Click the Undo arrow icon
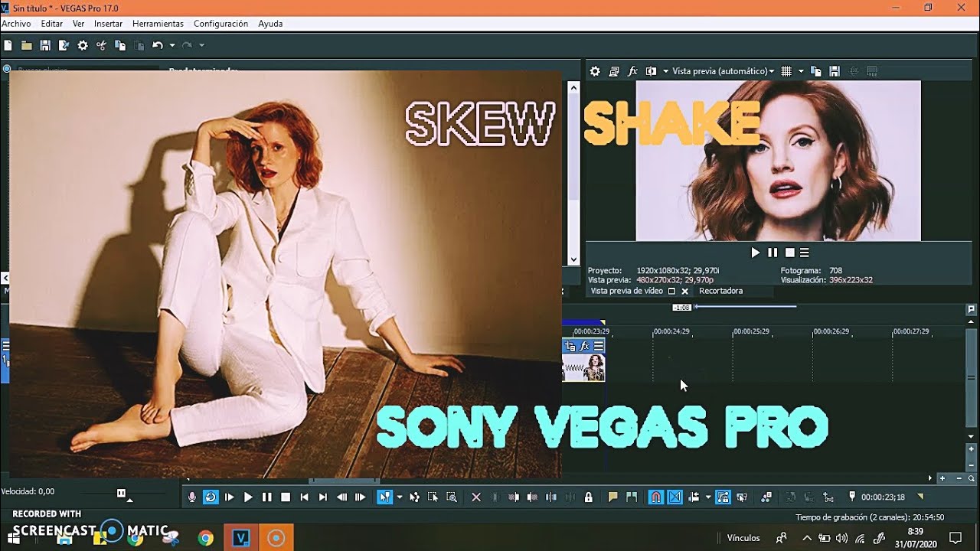980x551 pixels. 157,46
